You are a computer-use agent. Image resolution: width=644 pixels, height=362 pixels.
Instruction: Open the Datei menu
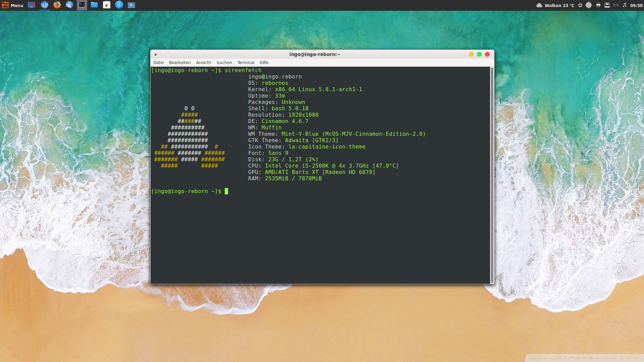tap(158, 63)
